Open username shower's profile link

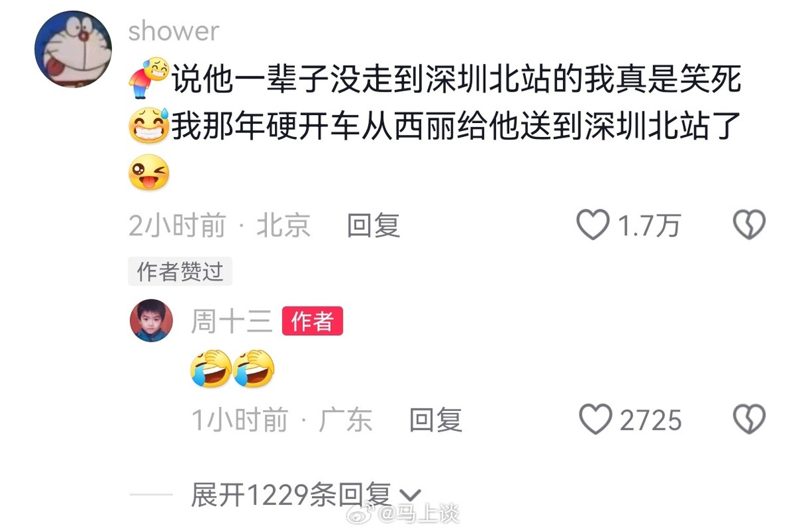173,31
